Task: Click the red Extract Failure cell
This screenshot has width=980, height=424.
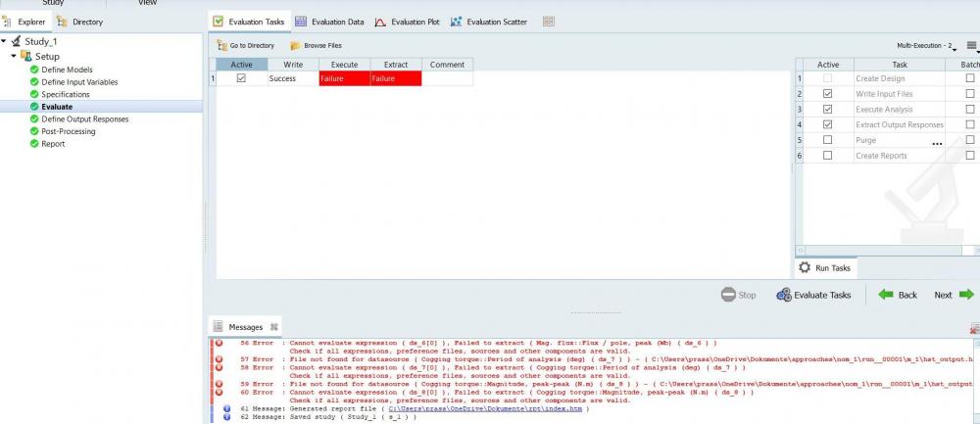Action: coord(396,78)
